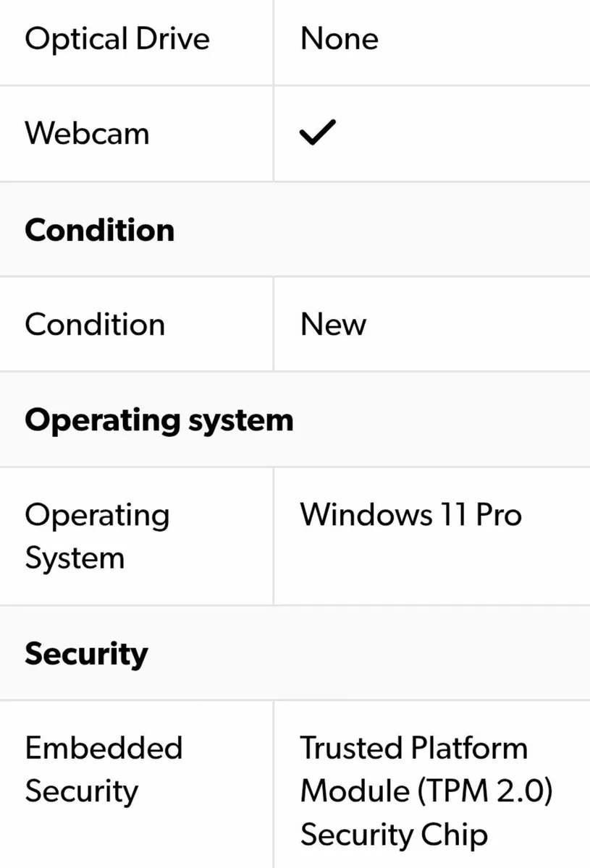Viewport: 590px width, 868px height.
Task: Click the non-bold Condition row label
Action: pos(95,325)
